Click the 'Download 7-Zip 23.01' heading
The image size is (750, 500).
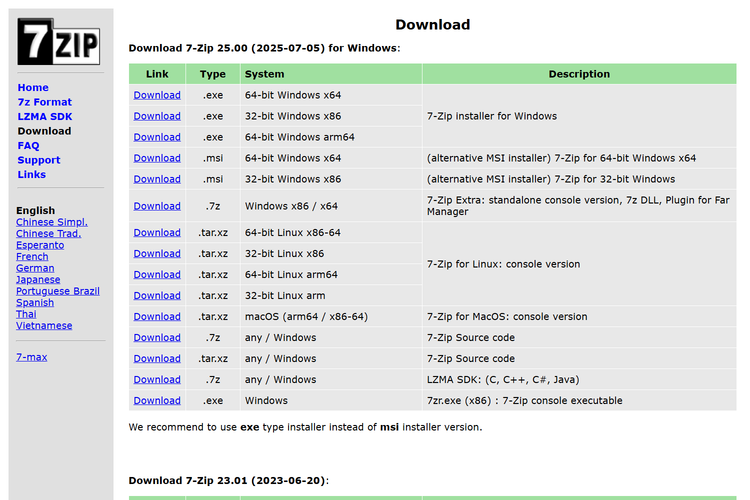(x=229, y=481)
